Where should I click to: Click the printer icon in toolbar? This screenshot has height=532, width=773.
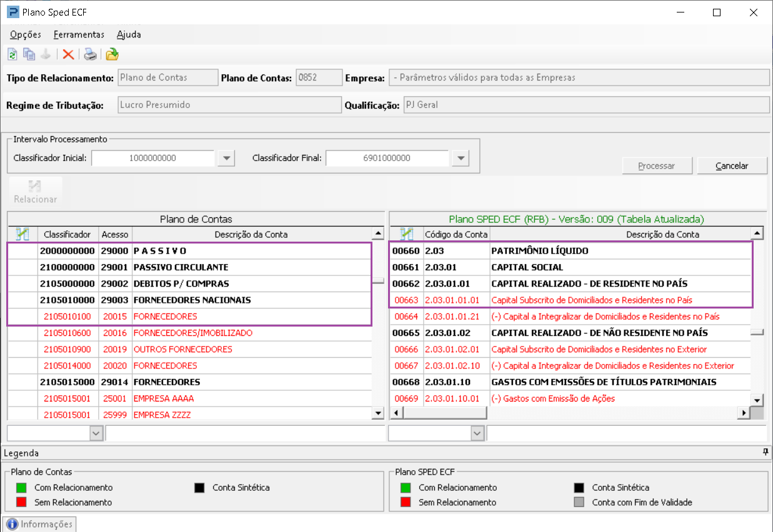(91, 54)
